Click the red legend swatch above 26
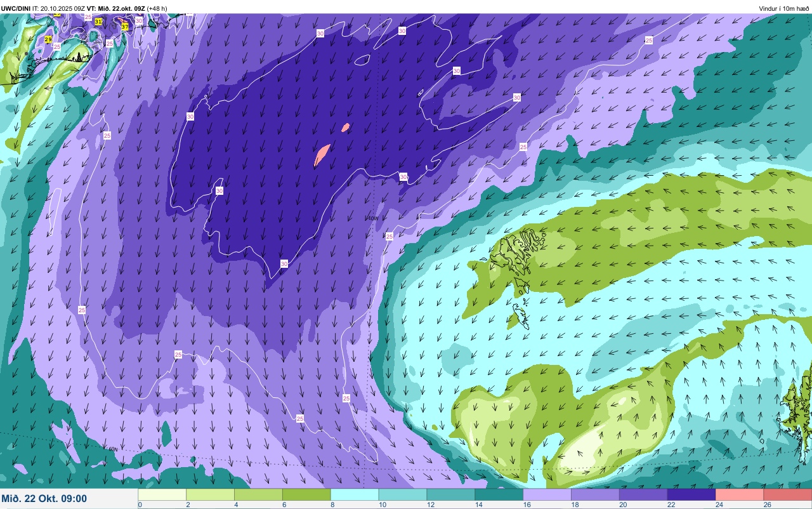The image size is (812, 509). coord(788,494)
